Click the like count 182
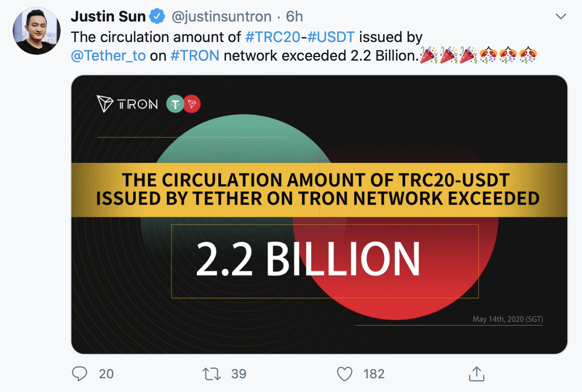582x392 pixels. [374, 374]
